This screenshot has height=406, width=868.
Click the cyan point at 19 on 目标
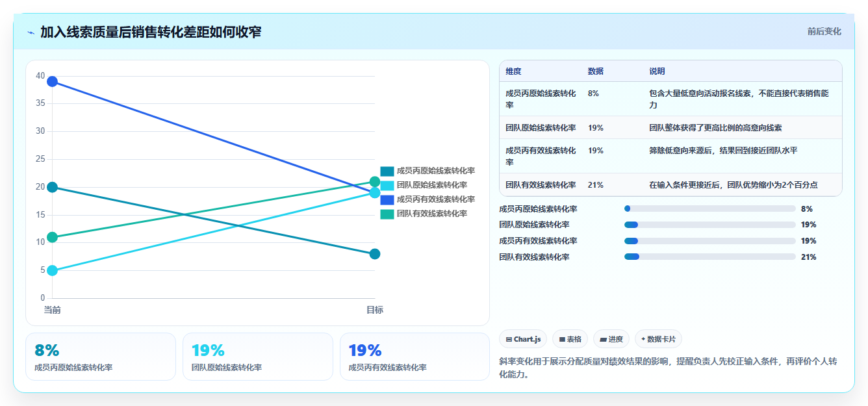375,193
